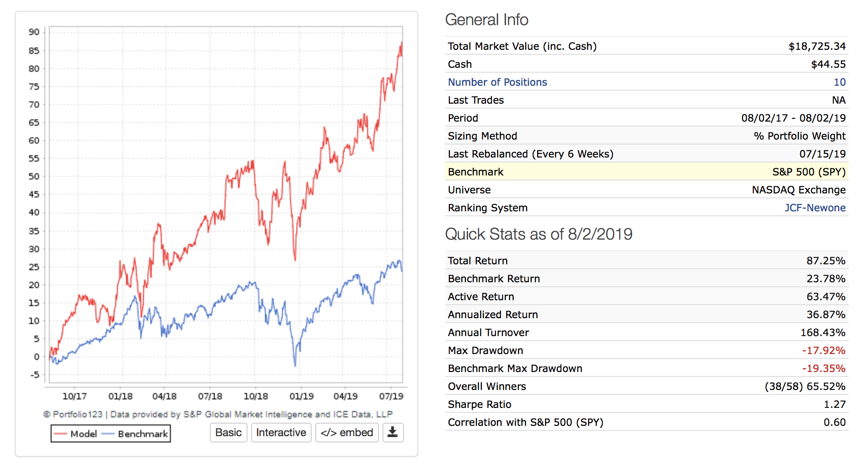
Task: Switch chart to Basic view
Action: click(228, 433)
